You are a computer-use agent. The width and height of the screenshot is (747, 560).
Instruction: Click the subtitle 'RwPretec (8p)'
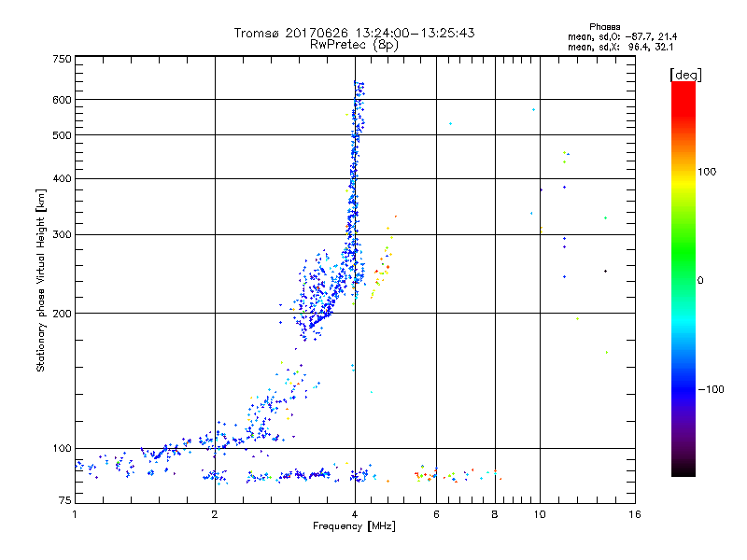[354, 45]
